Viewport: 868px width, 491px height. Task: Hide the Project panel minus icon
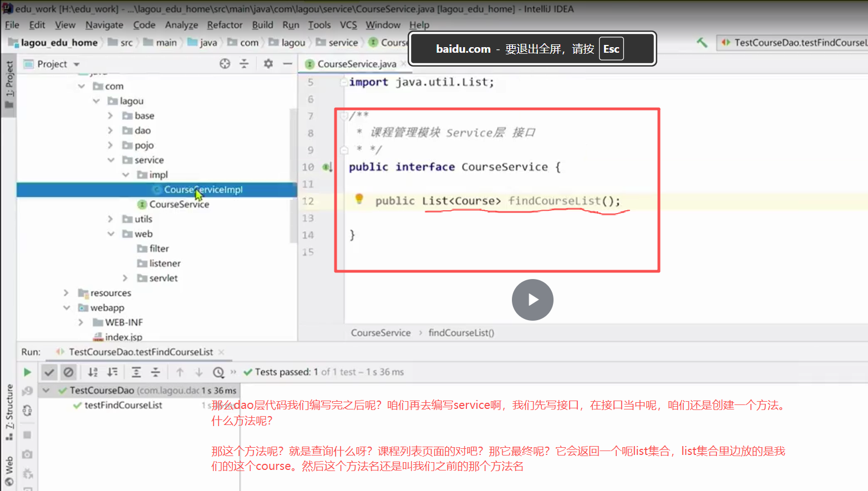(287, 64)
